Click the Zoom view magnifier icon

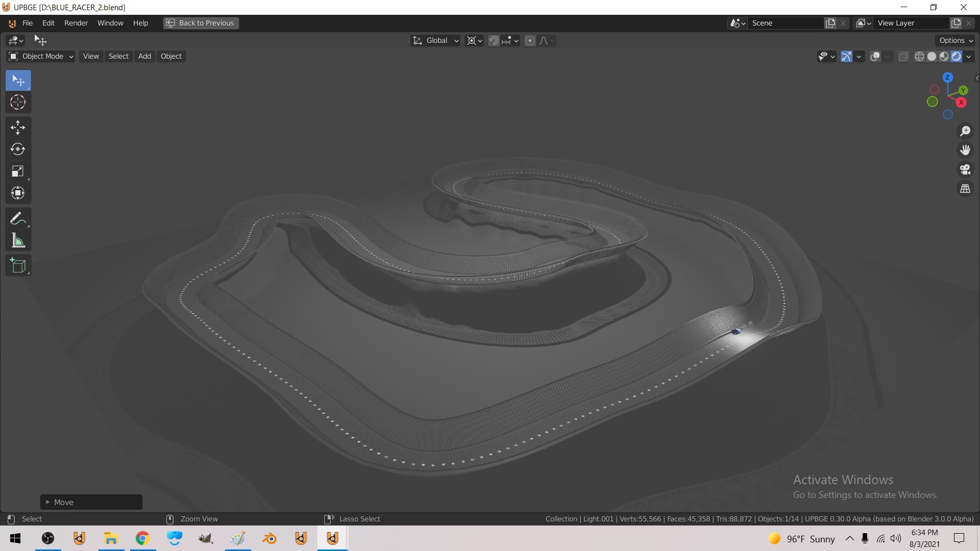pos(965,131)
